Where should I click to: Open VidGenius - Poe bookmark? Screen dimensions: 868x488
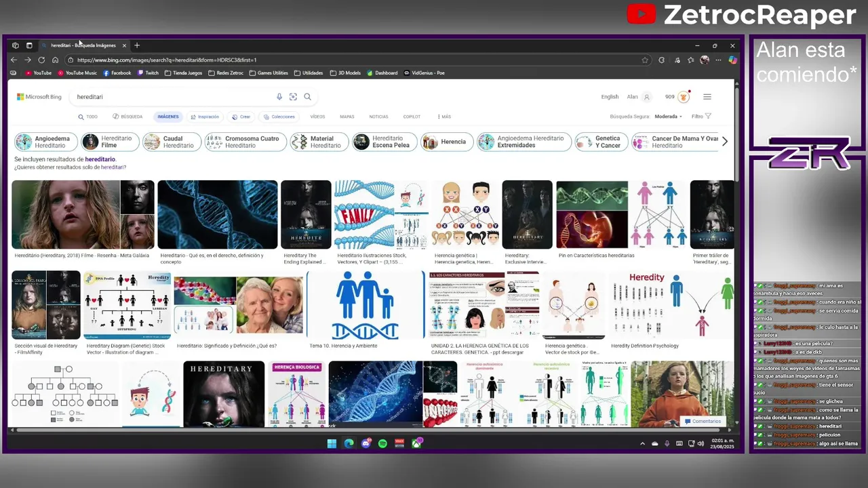click(425, 73)
